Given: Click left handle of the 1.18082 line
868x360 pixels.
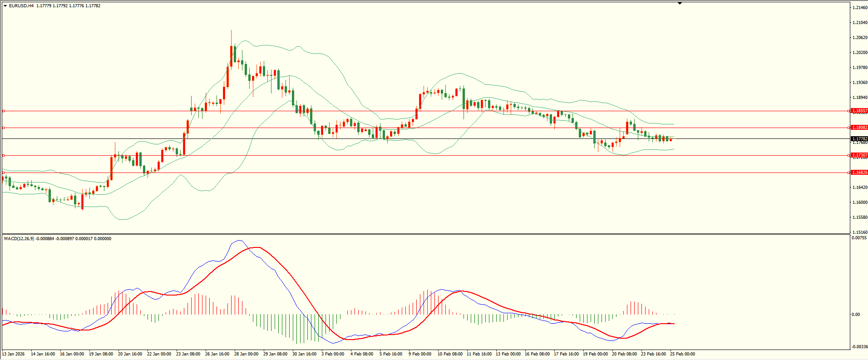Looking at the screenshot, I should [3, 128].
